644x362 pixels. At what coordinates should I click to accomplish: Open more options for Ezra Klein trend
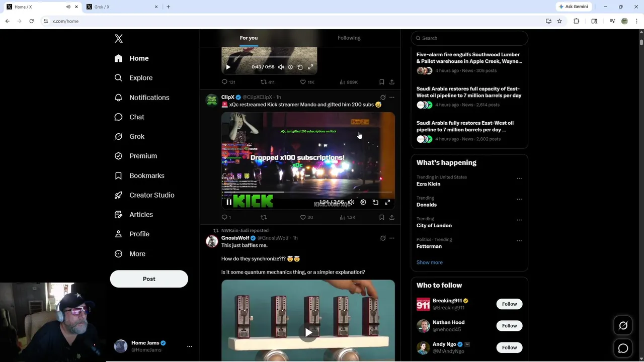(x=519, y=178)
